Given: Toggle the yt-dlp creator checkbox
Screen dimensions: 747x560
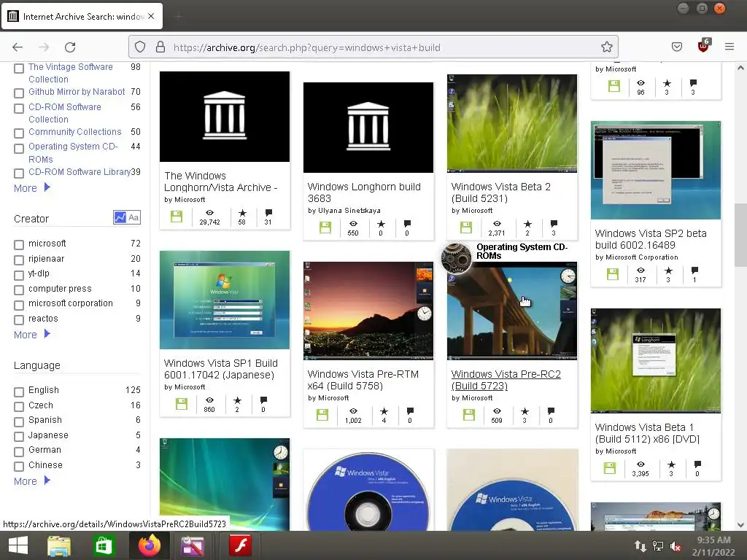Looking at the screenshot, I should 18,275.
